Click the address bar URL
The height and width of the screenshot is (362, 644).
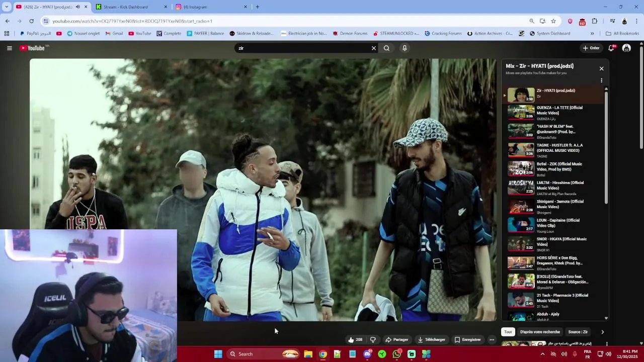[x=132, y=21]
